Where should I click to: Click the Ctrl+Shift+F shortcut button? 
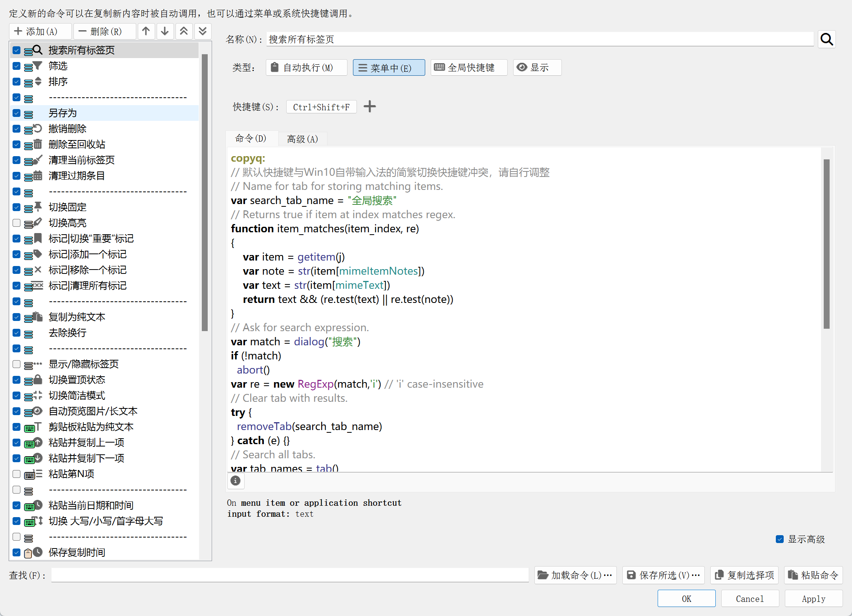[321, 107]
